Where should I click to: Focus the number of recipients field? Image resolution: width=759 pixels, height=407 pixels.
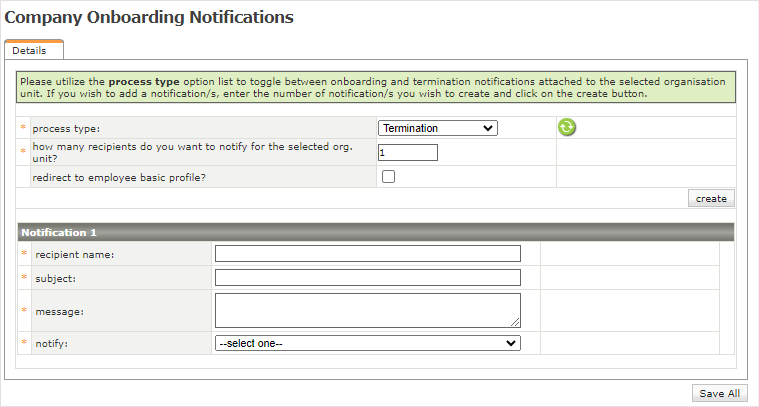[408, 153]
